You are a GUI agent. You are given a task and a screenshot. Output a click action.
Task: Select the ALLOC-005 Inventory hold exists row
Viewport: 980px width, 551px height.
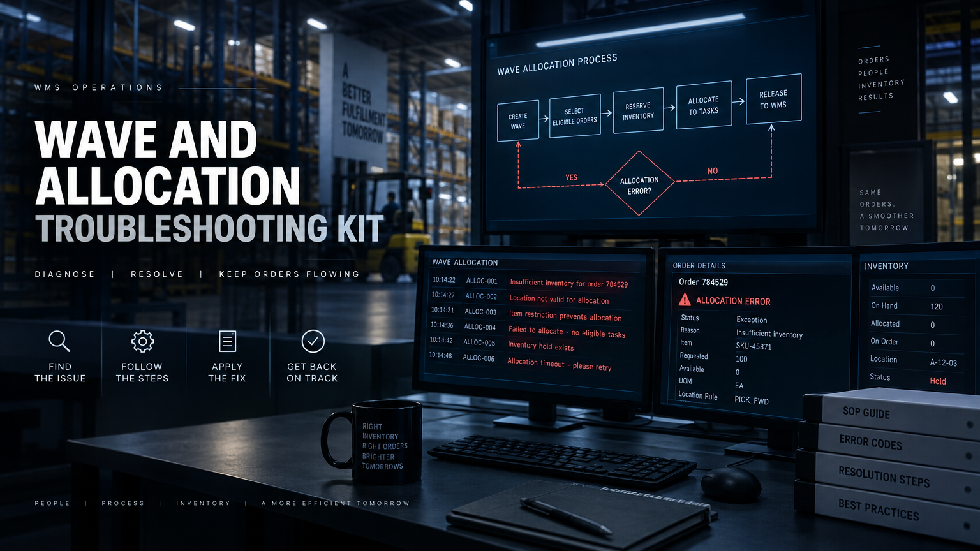click(501, 344)
